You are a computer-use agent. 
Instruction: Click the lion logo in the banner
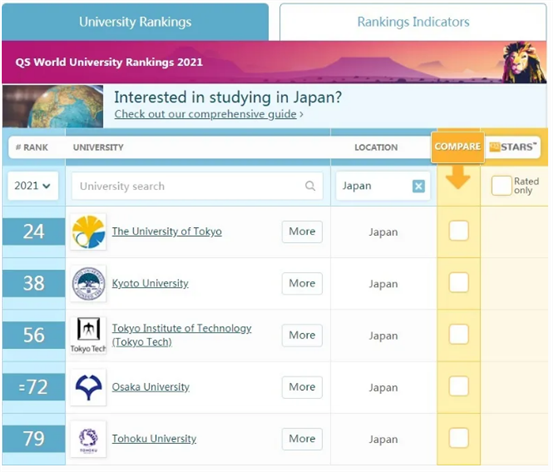tap(524, 62)
